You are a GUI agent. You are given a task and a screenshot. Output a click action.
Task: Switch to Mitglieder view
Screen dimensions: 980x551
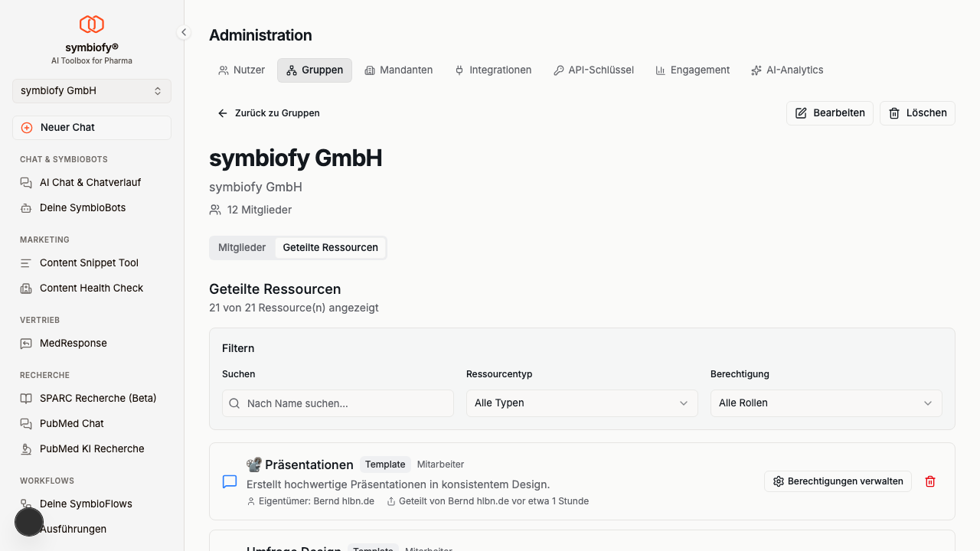click(242, 248)
